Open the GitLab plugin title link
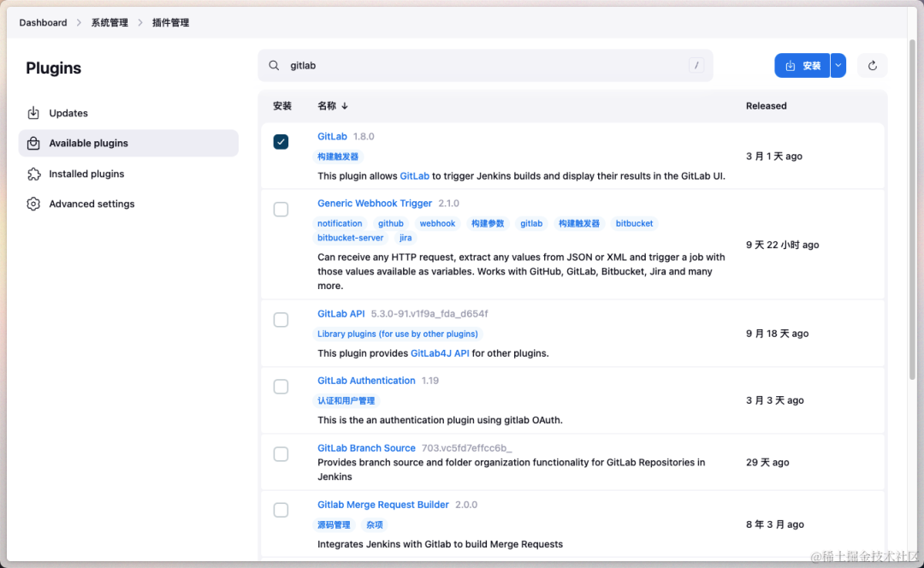This screenshot has width=924, height=568. (x=332, y=136)
